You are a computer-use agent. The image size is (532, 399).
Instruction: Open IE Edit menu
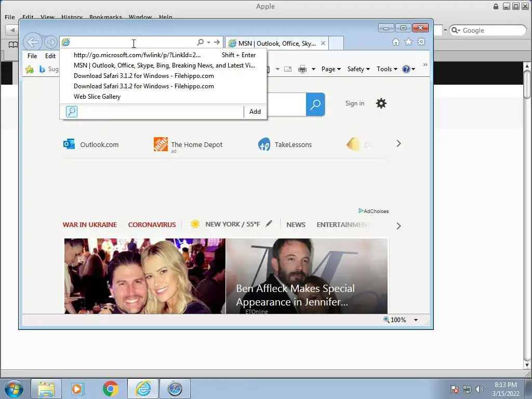tap(50, 56)
